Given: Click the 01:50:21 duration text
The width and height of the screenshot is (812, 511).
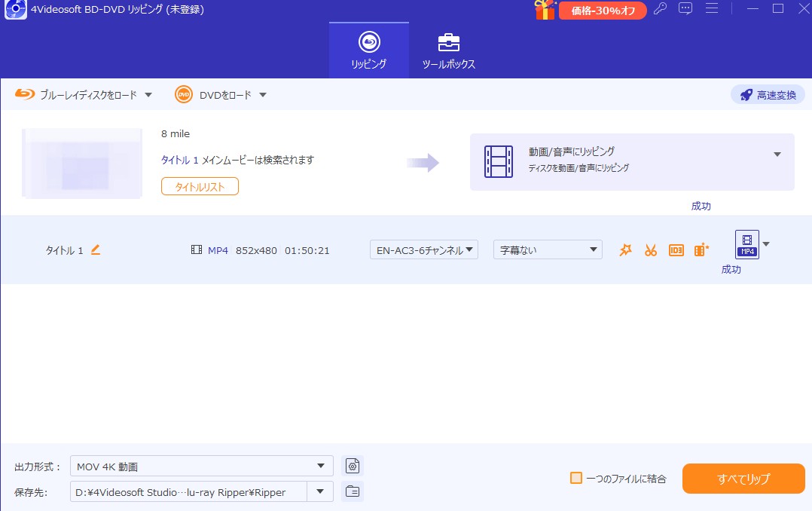Looking at the screenshot, I should coord(307,250).
